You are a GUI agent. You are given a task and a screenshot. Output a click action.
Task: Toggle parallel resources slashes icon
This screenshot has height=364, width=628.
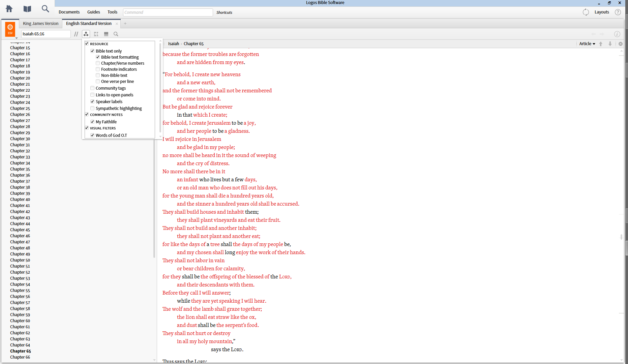76,34
